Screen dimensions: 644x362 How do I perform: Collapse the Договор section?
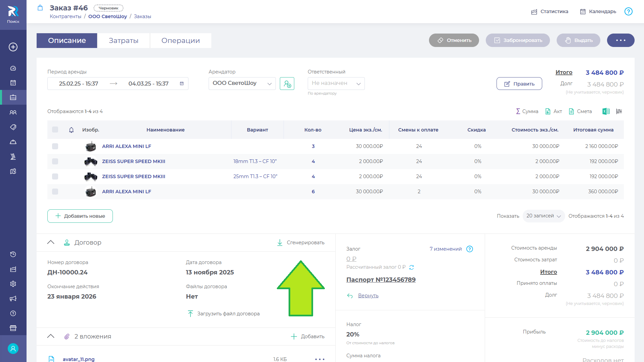click(51, 242)
